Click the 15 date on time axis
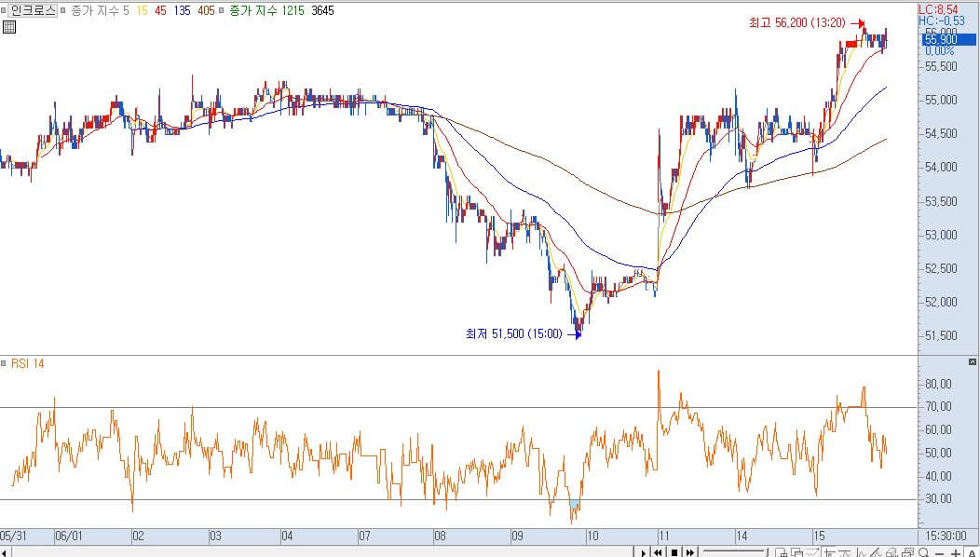Viewport: 980px width, 557px height. (x=819, y=537)
